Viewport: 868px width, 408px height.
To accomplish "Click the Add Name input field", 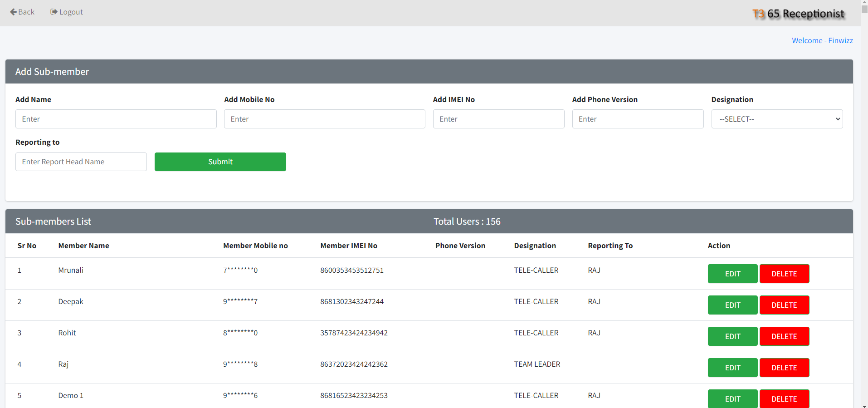I will pyautogui.click(x=116, y=119).
